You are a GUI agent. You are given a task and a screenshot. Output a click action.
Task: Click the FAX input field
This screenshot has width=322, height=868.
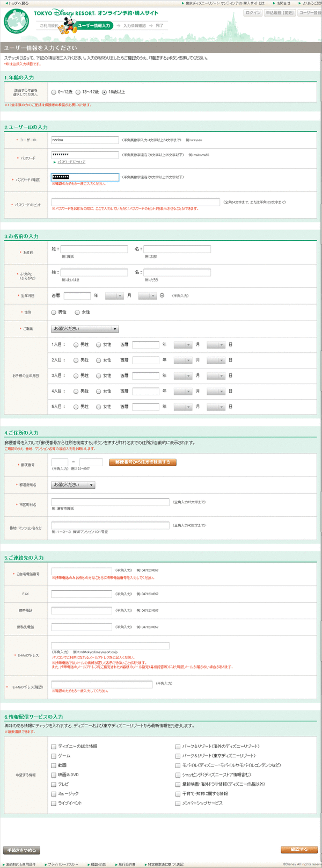click(82, 594)
